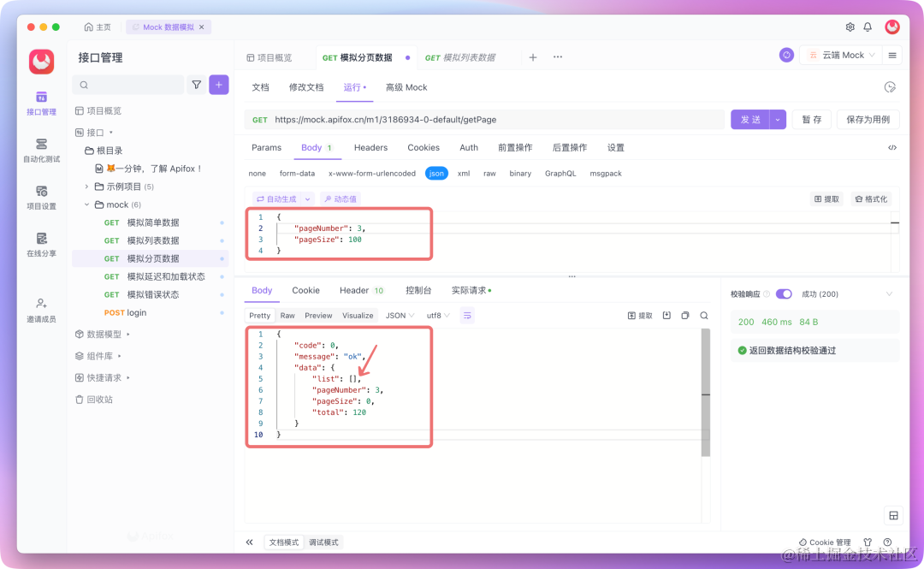Open the response 控制台 tab
This screenshot has height=569, width=924.
click(x=418, y=290)
